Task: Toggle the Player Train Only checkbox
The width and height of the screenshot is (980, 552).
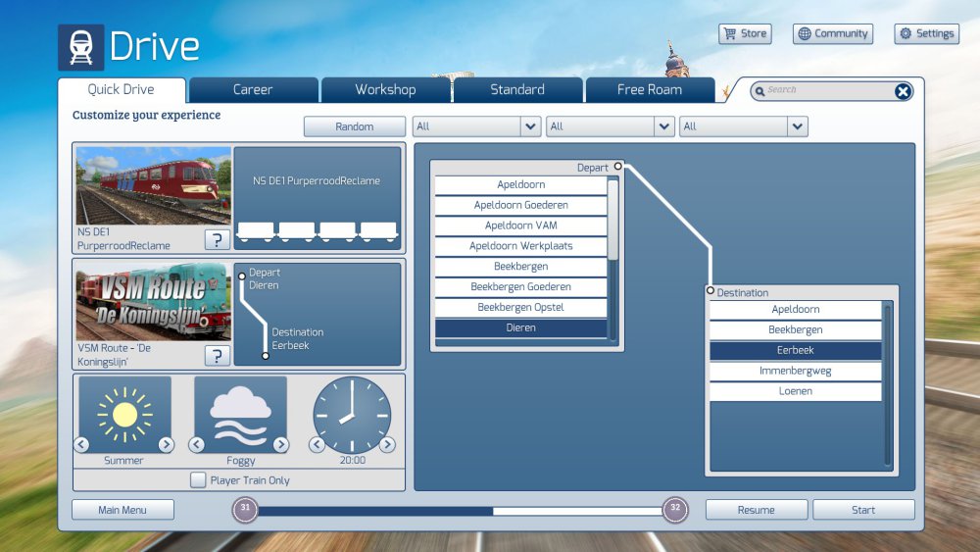Action: [198, 480]
